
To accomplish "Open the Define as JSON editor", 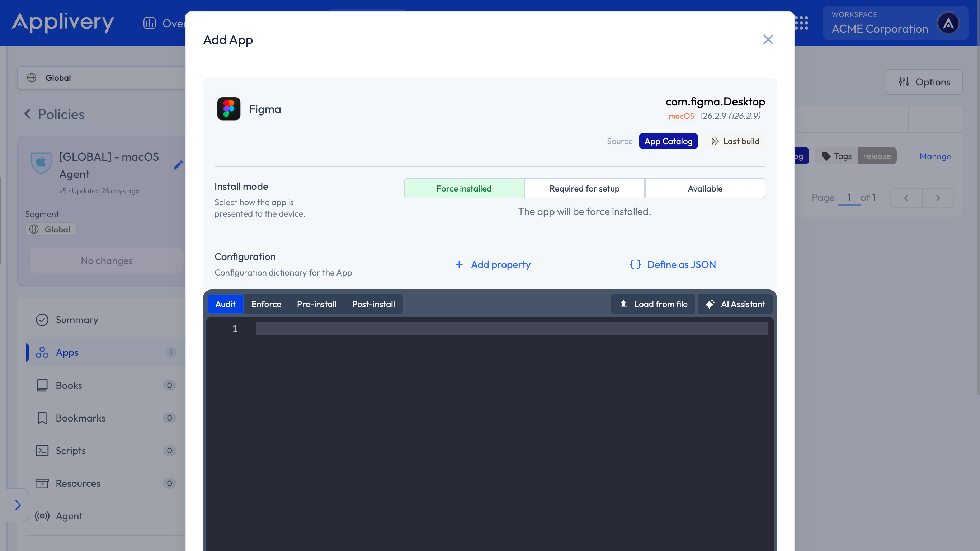I will pyautogui.click(x=672, y=264).
